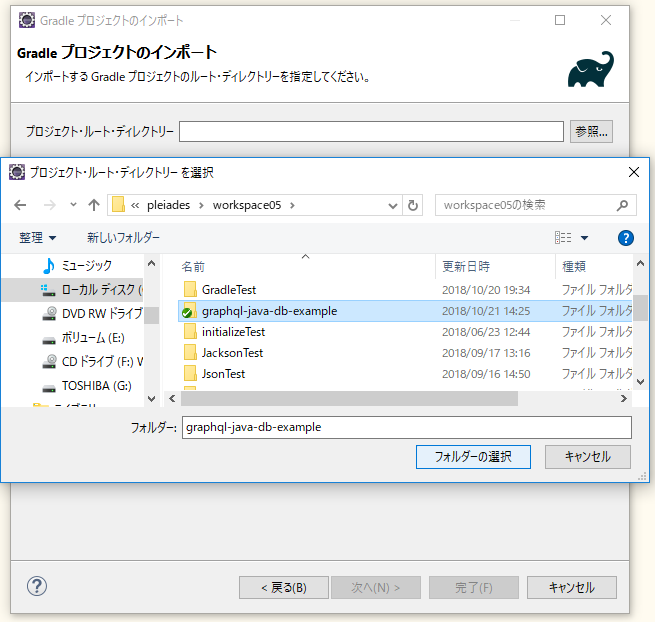Click the forward arrow in folder dialog

(x=50, y=205)
